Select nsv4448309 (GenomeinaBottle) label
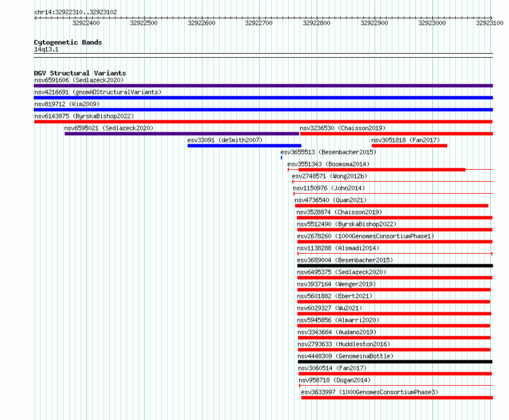 point(345,356)
